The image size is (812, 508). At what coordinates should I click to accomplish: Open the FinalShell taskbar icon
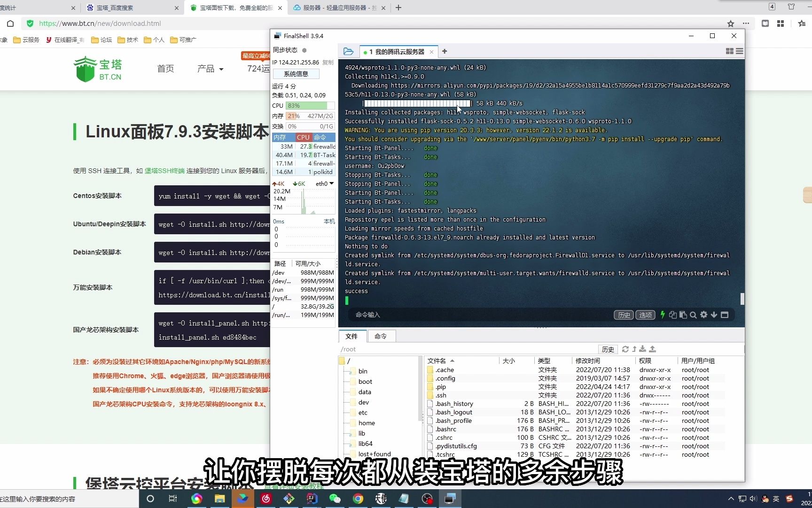tap(450, 498)
